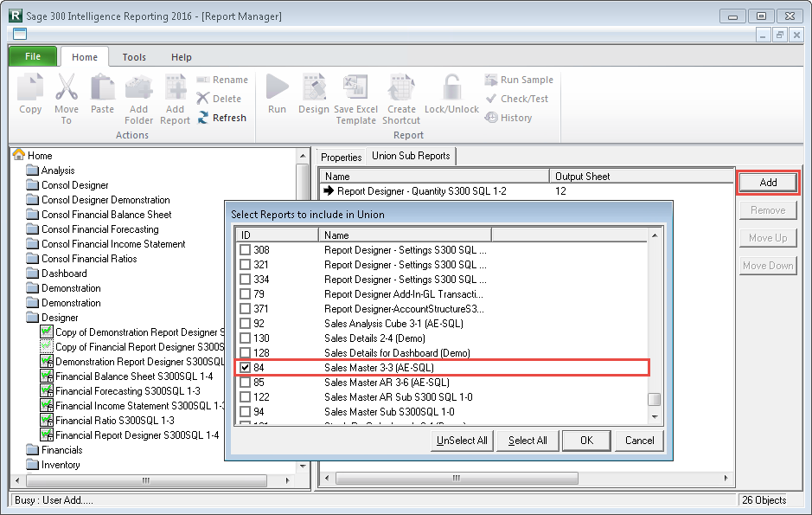Click the Home house icon in tree
The height and width of the screenshot is (515, 812).
[x=19, y=154]
